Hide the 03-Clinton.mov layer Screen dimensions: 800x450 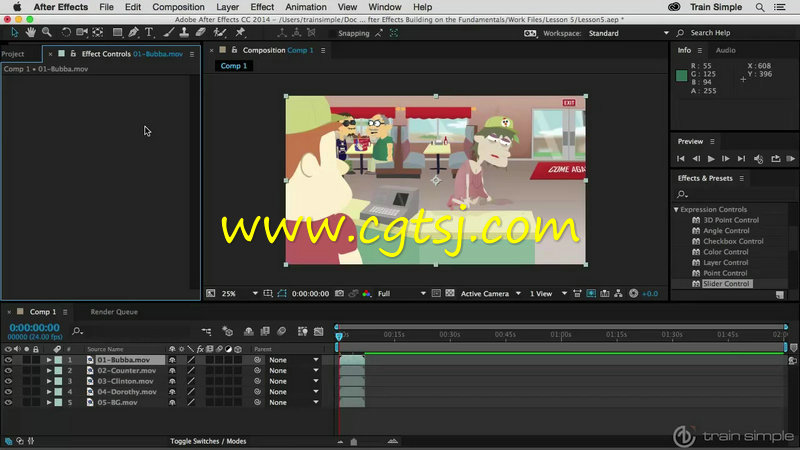[8, 381]
